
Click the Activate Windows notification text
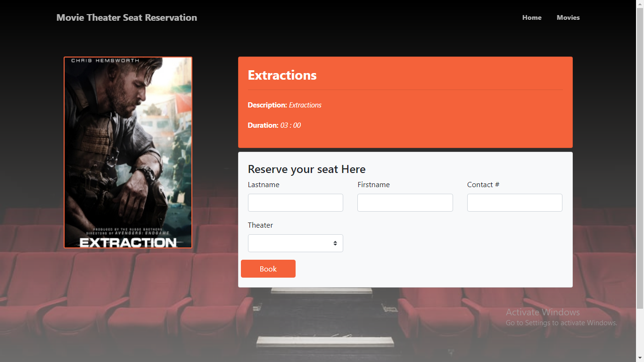(543, 312)
